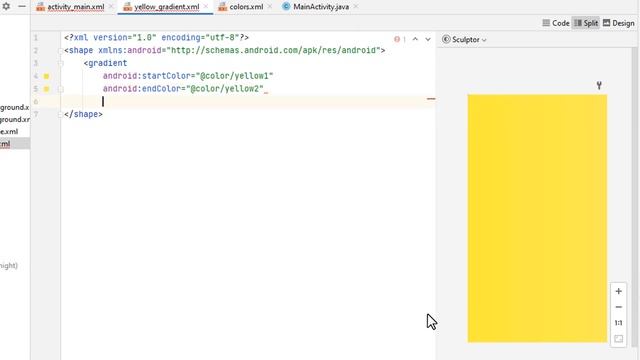The width and height of the screenshot is (640, 360).
Task: Switch to activity_main.xml tab
Action: pos(76,7)
